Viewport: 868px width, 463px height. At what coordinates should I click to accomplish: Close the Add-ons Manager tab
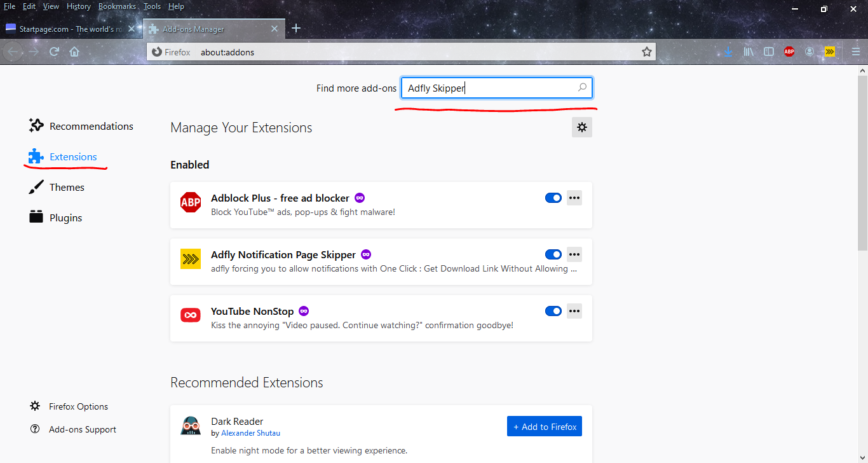coord(275,29)
